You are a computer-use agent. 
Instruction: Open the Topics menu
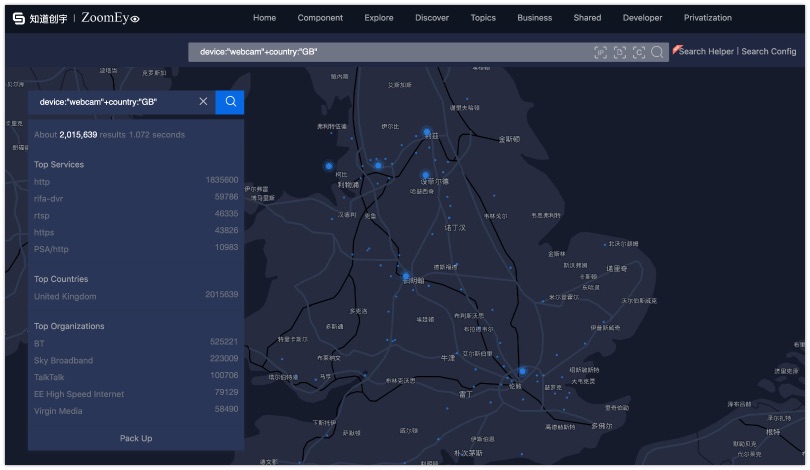[483, 18]
